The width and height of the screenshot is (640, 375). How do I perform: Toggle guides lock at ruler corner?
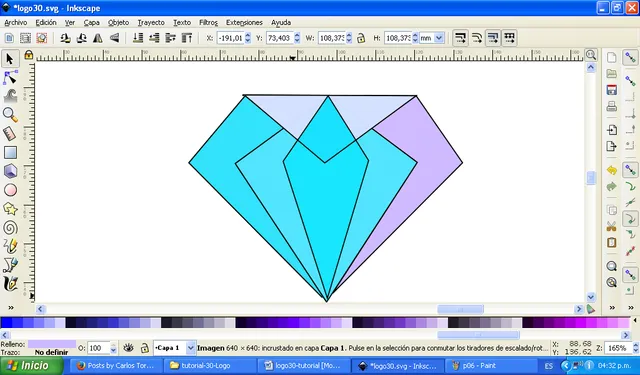pos(29,55)
